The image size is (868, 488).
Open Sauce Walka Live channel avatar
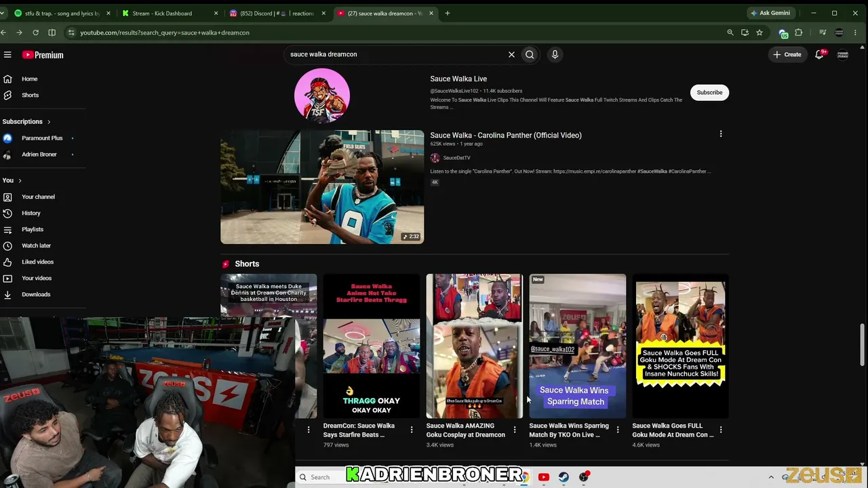tap(322, 96)
